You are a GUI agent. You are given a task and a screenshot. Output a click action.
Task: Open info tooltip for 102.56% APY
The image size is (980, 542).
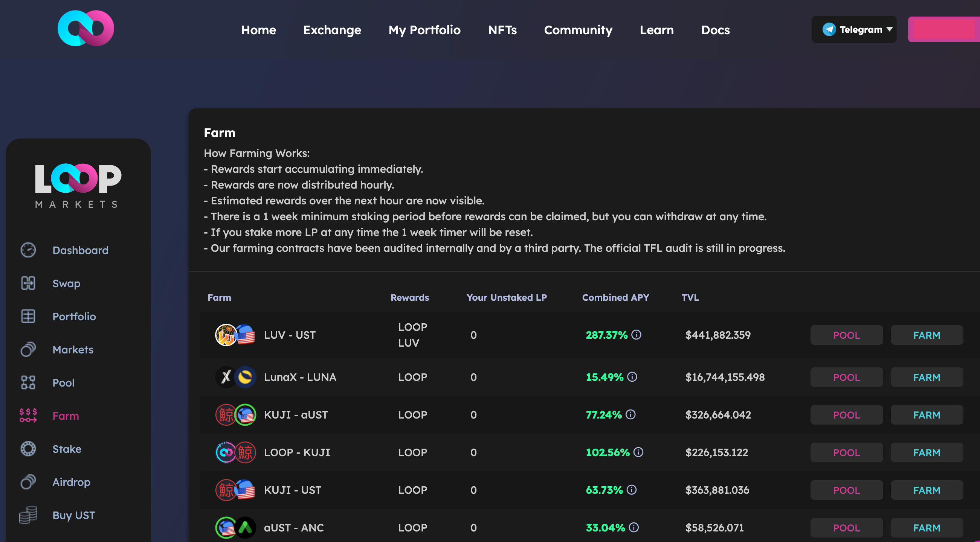(638, 452)
